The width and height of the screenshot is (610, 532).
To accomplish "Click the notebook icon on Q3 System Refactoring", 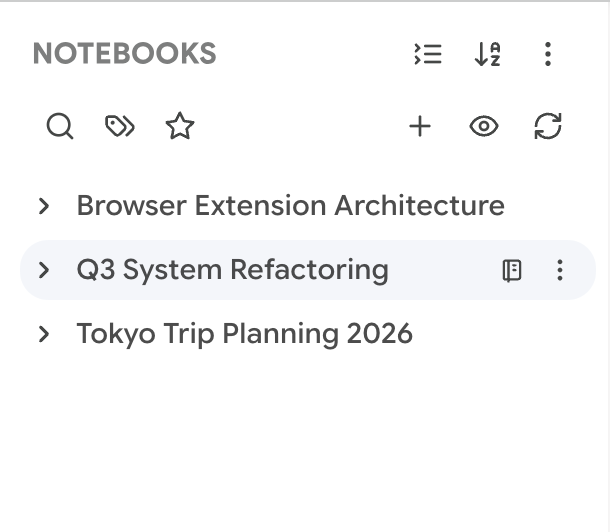I will pos(512,270).
